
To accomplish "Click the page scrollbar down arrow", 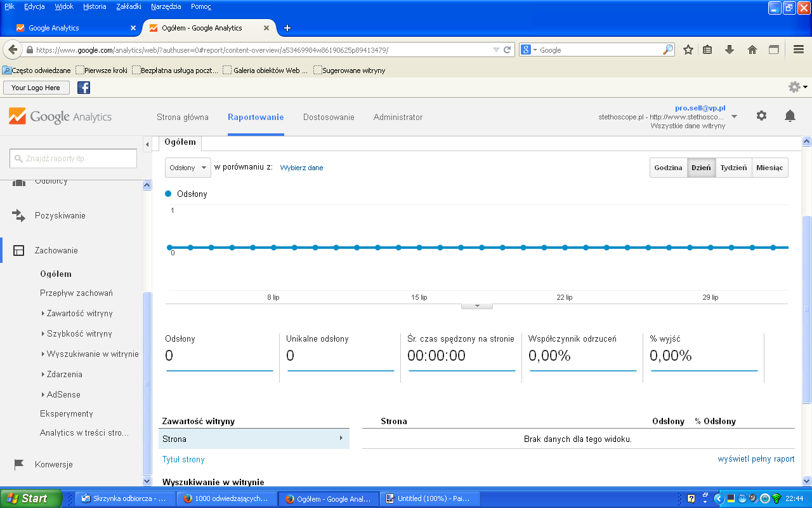I will pos(807,481).
